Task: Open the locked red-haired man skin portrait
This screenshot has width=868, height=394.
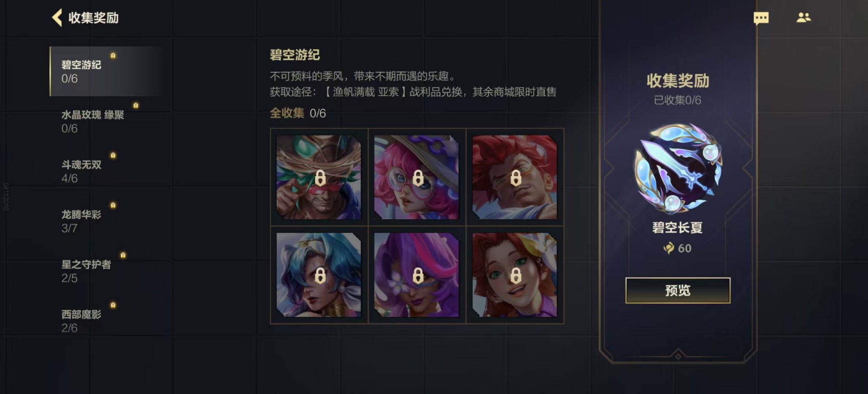Action: (514, 177)
